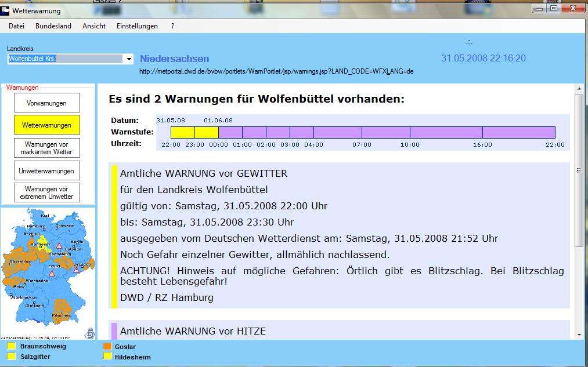Show Vorwarnungen
588x367 pixels.
pyautogui.click(x=46, y=103)
